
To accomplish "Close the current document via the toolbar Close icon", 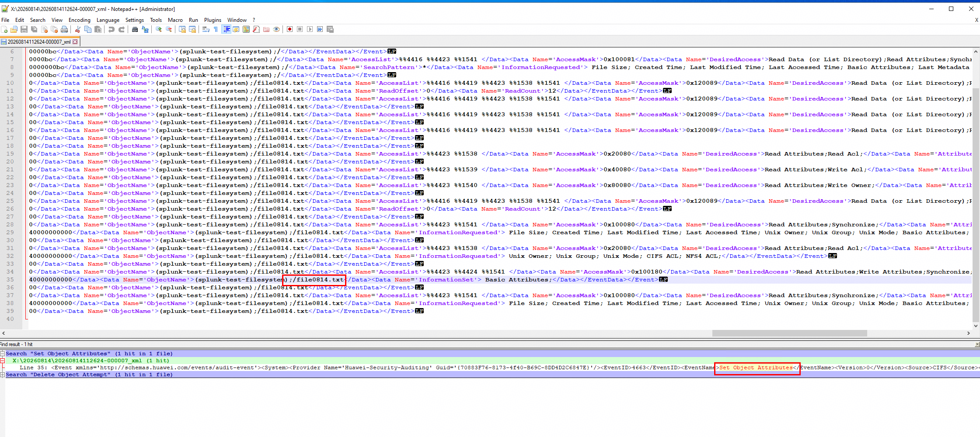I will (x=44, y=29).
